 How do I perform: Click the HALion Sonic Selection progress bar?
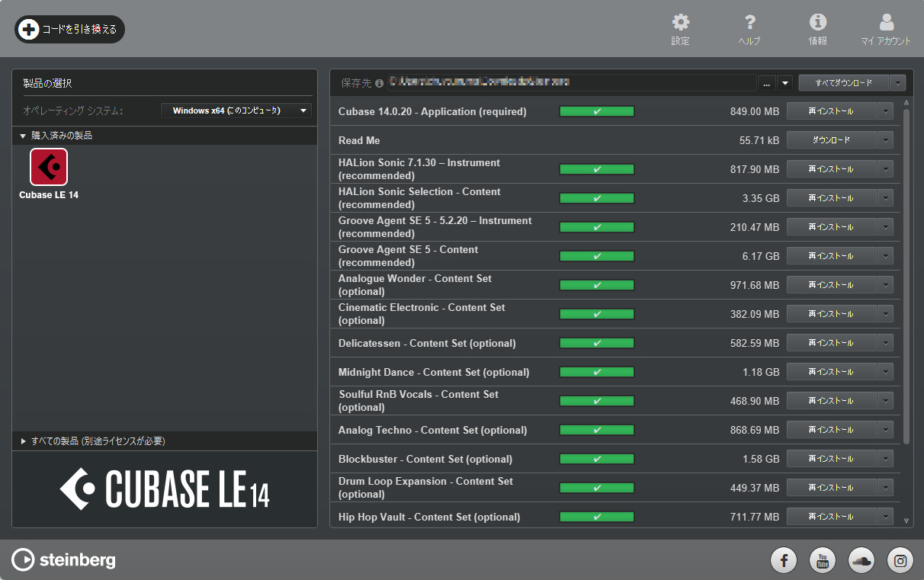(x=597, y=198)
